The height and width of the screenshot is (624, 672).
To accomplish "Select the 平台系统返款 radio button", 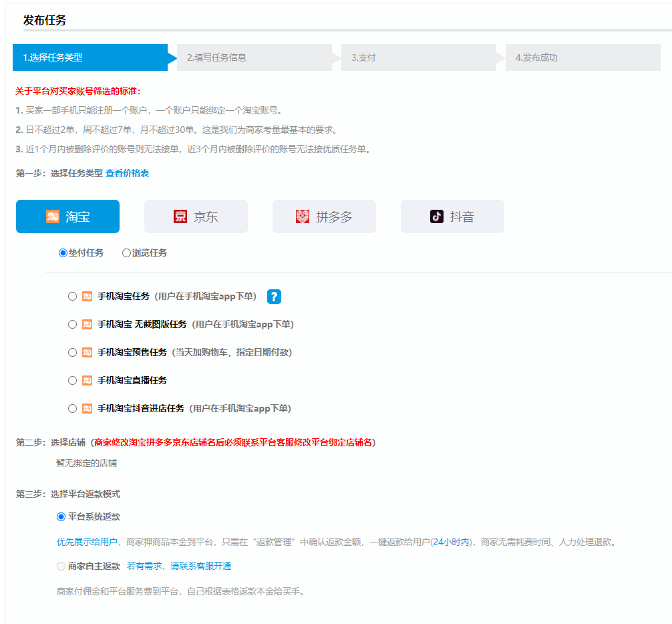I will [x=61, y=517].
